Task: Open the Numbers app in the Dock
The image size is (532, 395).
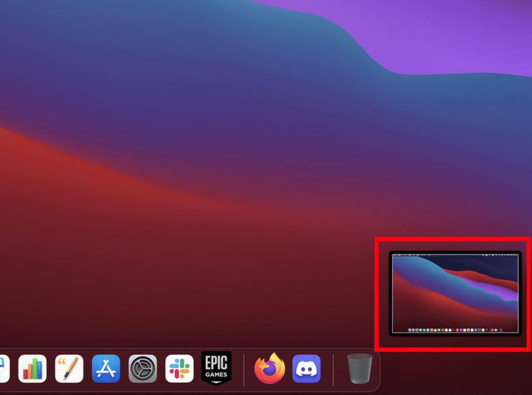Action: (33, 368)
